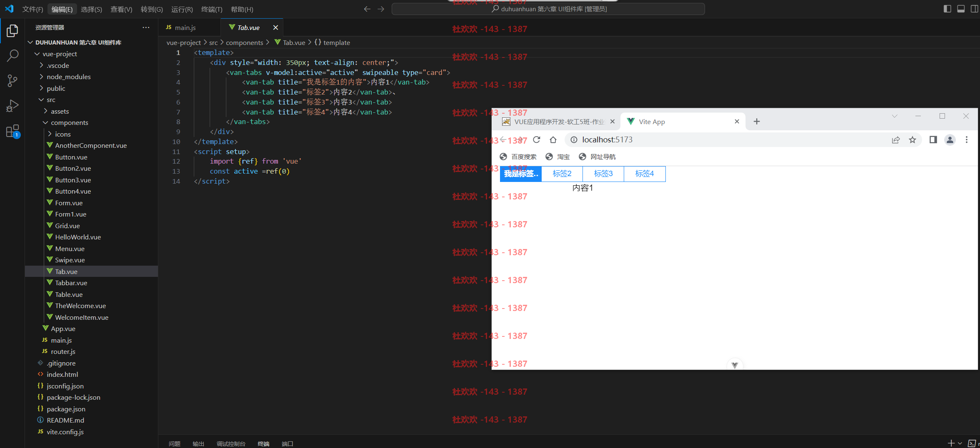
Task: Expand the .vscode folder
Action: pos(41,65)
